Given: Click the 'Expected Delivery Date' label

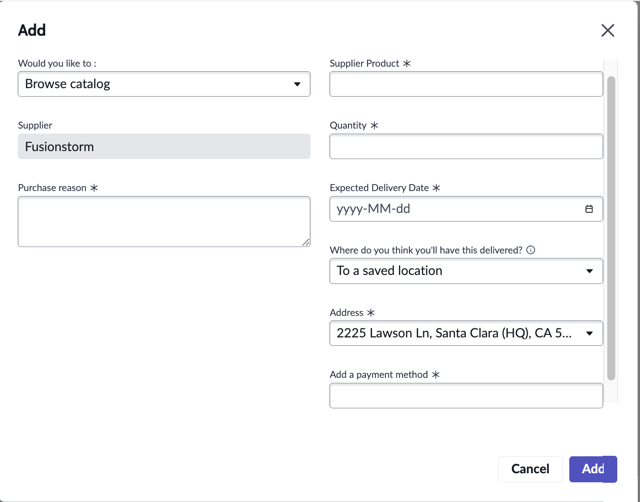Looking at the screenshot, I should (x=379, y=188).
